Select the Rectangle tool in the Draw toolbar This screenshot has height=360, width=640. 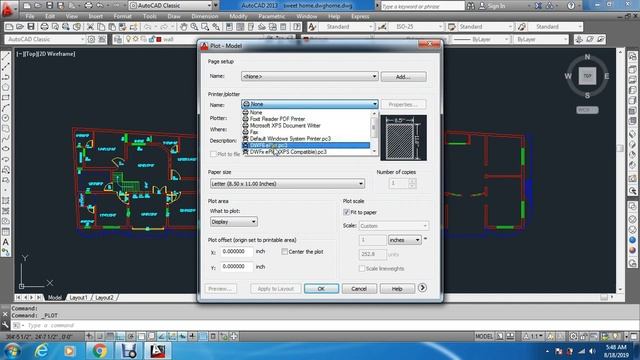[6, 98]
